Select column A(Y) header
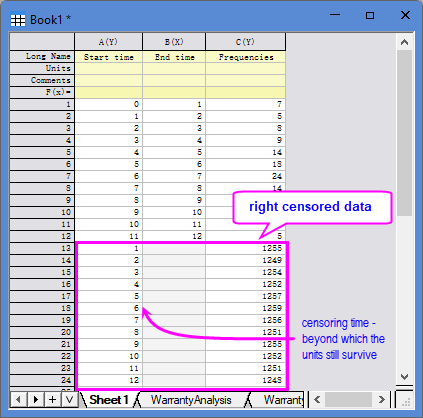Screen dimensions: 423x418 [x=108, y=42]
